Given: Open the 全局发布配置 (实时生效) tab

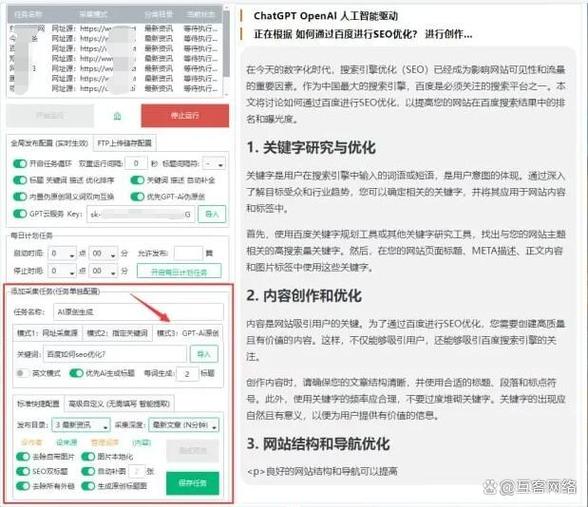Looking at the screenshot, I should (x=49, y=143).
